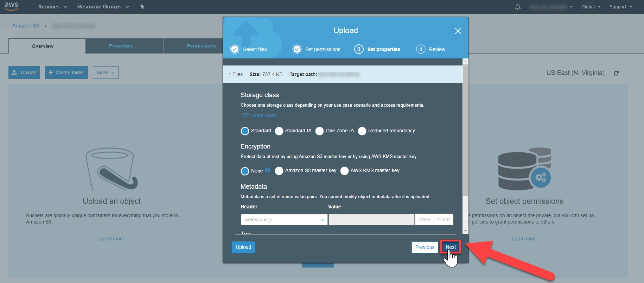Switch to the Properties tab
This screenshot has height=283, width=644.
pyautogui.click(x=121, y=46)
